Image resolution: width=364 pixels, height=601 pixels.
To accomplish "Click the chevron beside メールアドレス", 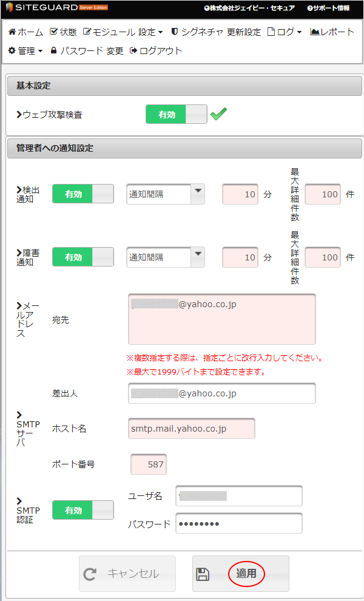I will pos(19,305).
